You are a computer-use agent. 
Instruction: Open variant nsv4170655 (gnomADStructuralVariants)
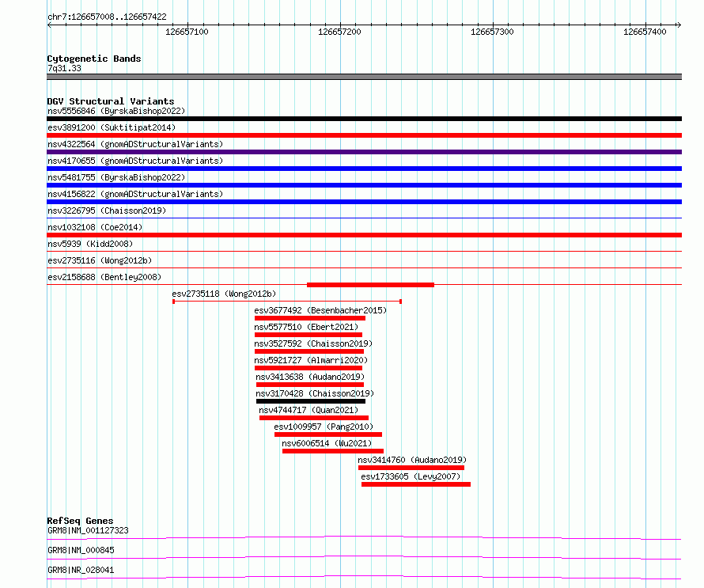coord(135,161)
